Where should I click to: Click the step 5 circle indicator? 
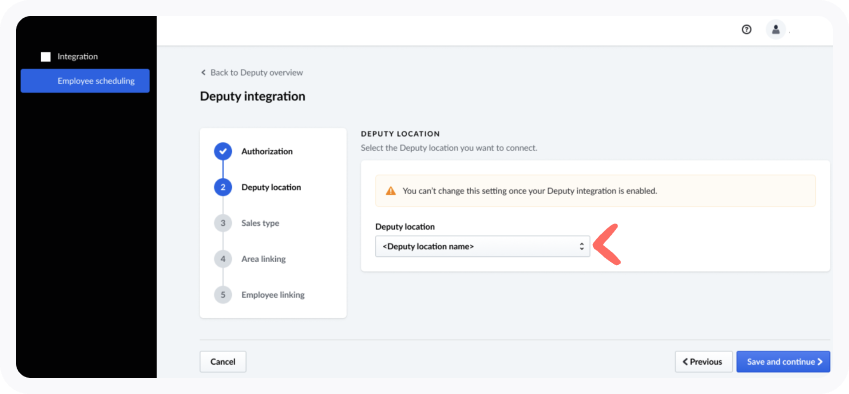(x=223, y=295)
